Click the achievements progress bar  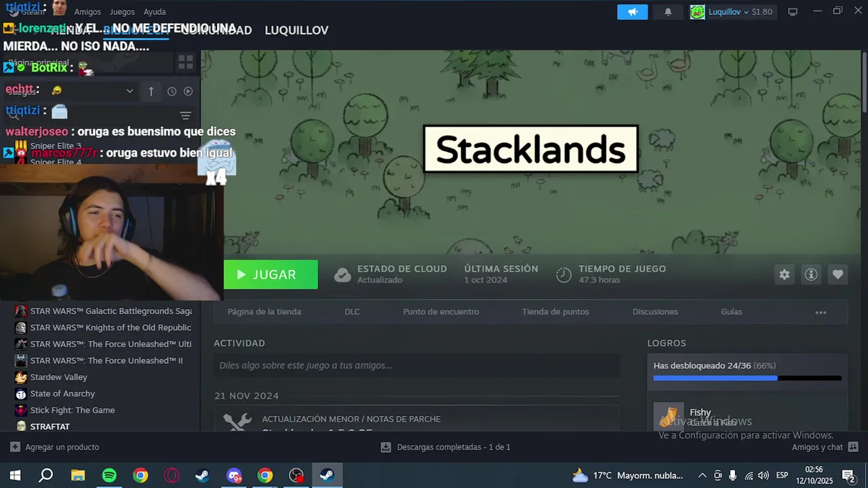pos(747,378)
